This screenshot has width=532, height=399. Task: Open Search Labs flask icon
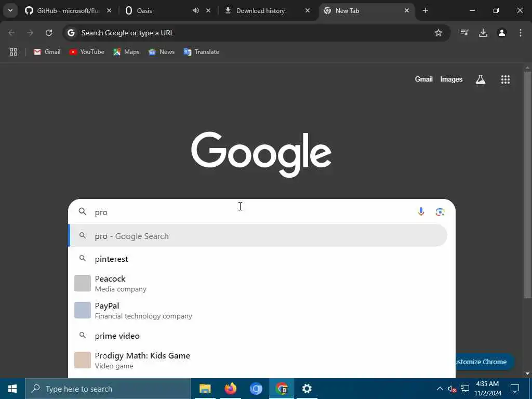point(481,79)
